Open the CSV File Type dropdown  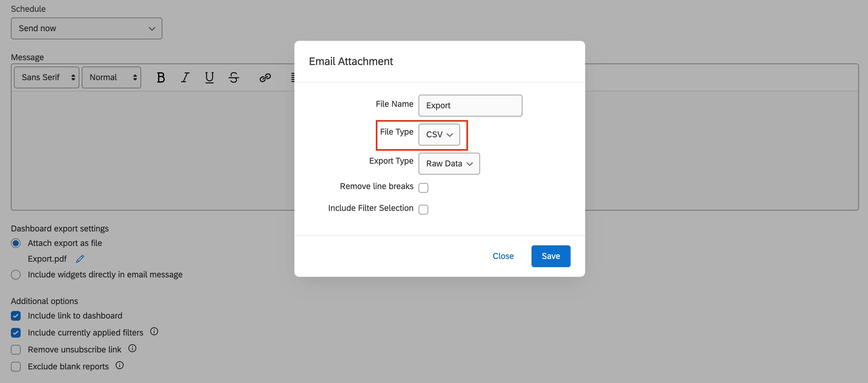pyautogui.click(x=439, y=135)
